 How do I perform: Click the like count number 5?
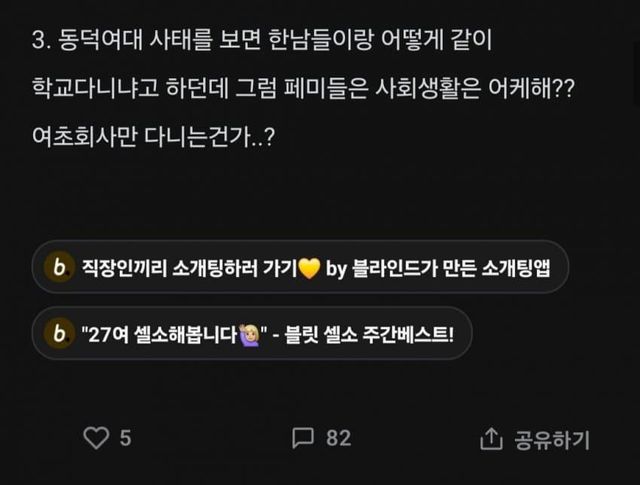125,438
